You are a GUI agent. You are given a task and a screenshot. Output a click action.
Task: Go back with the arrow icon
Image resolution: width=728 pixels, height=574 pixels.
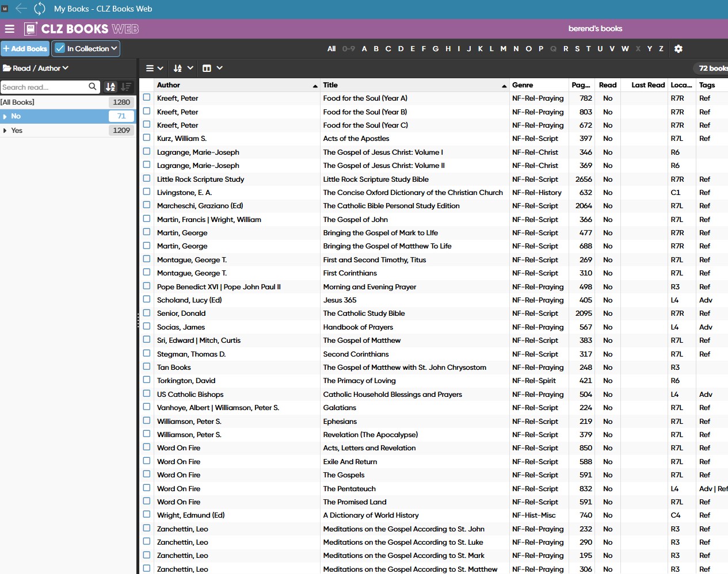tap(21, 9)
